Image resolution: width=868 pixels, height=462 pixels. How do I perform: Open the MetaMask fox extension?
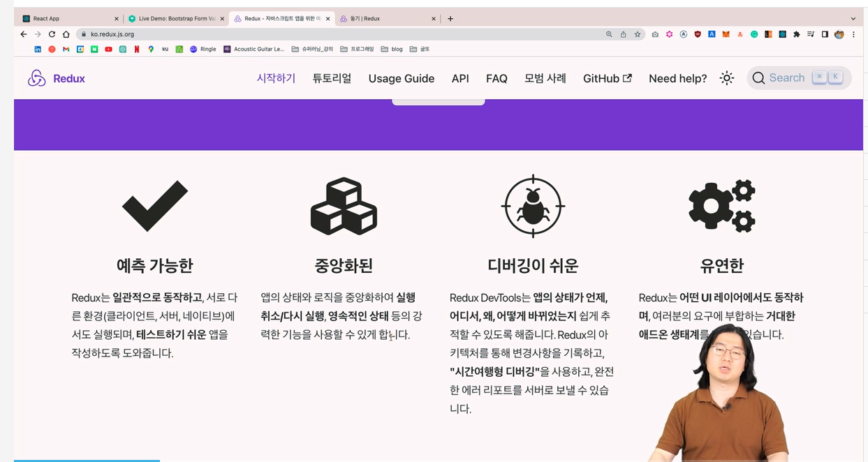click(726, 34)
